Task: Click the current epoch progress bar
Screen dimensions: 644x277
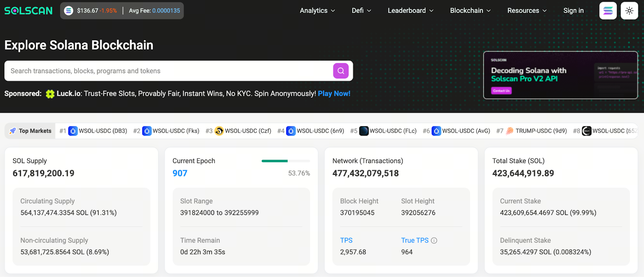Action: (x=285, y=161)
